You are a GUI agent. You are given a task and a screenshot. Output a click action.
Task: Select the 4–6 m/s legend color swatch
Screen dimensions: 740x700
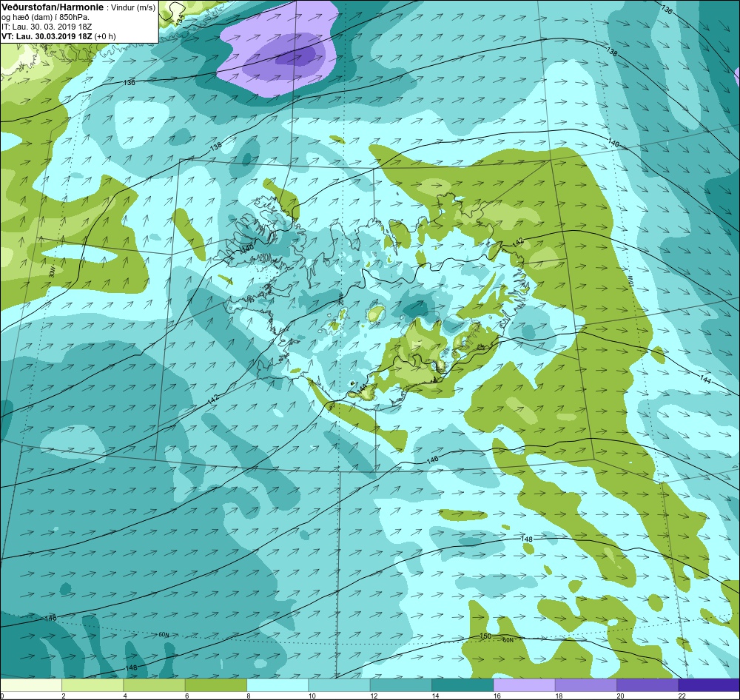point(155,685)
